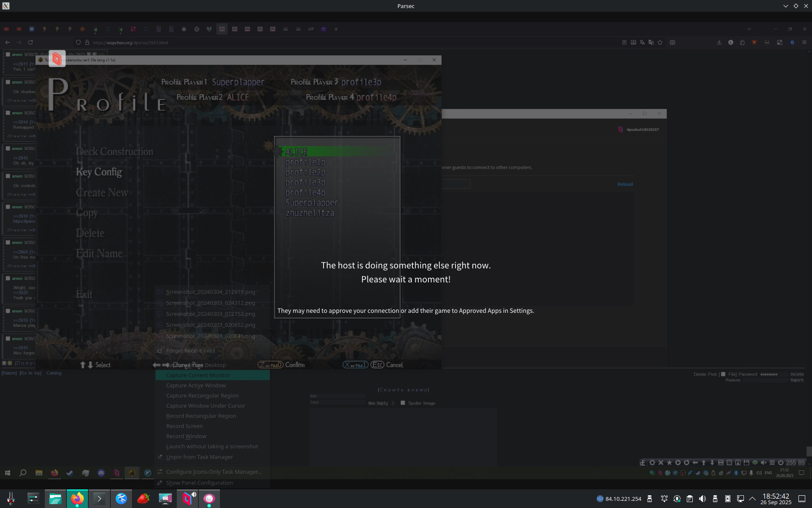
Task: Toggle the mute speaker icon in overlay toolbar
Action: coord(763,463)
